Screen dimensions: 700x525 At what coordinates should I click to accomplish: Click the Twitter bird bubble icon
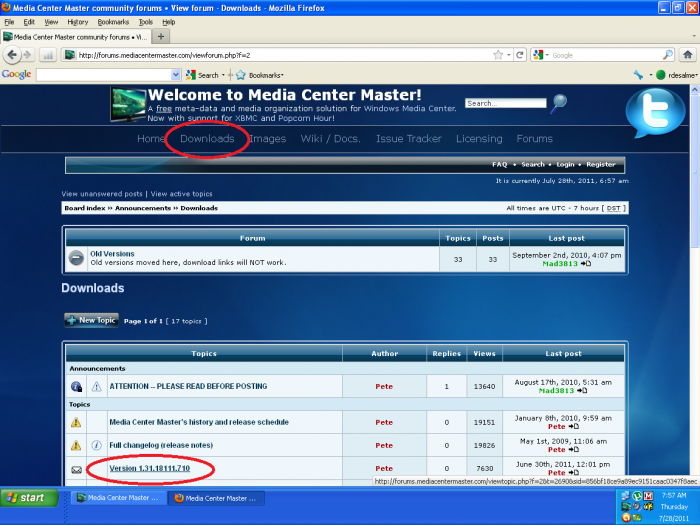pyautogui.click(x=655, y=113)
